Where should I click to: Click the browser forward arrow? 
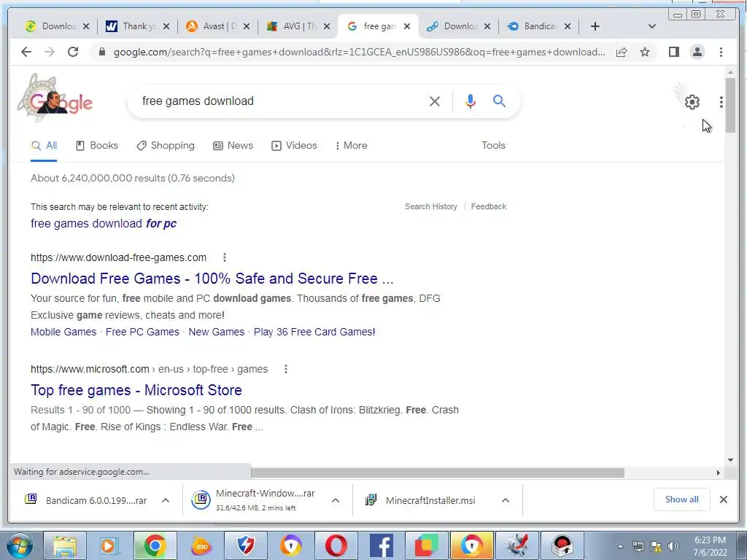click(49, 52)
